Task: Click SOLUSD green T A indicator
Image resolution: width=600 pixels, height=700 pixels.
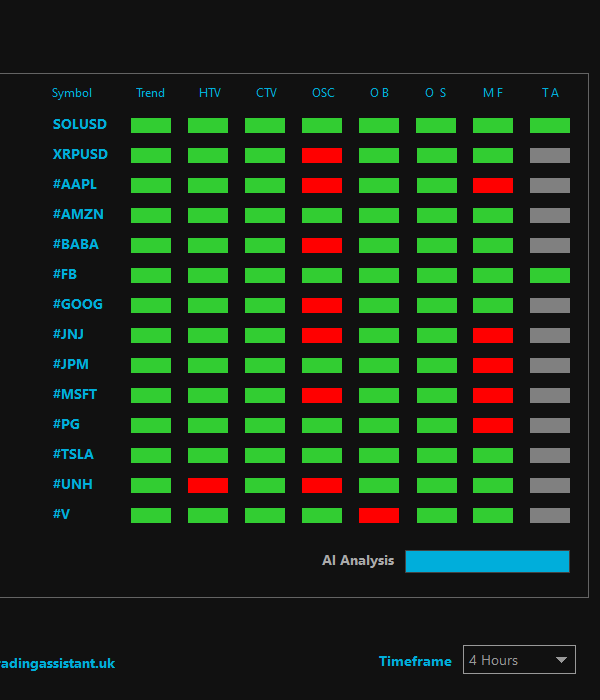Action: (x=550, y=125)
